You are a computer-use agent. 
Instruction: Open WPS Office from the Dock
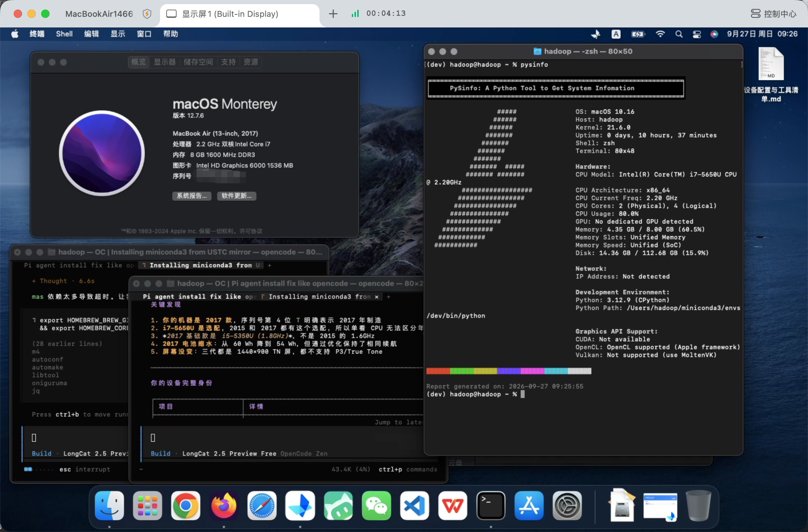click(452, 506)
